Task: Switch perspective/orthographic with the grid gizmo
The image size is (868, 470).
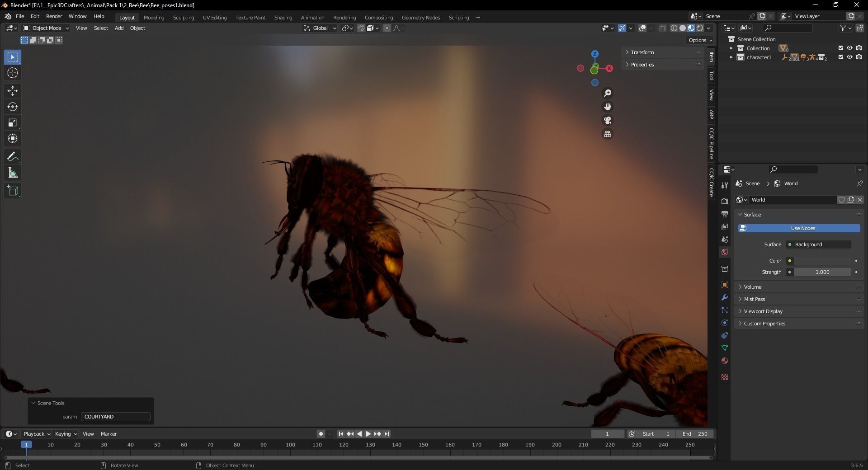Action: [x=608, y=134]
